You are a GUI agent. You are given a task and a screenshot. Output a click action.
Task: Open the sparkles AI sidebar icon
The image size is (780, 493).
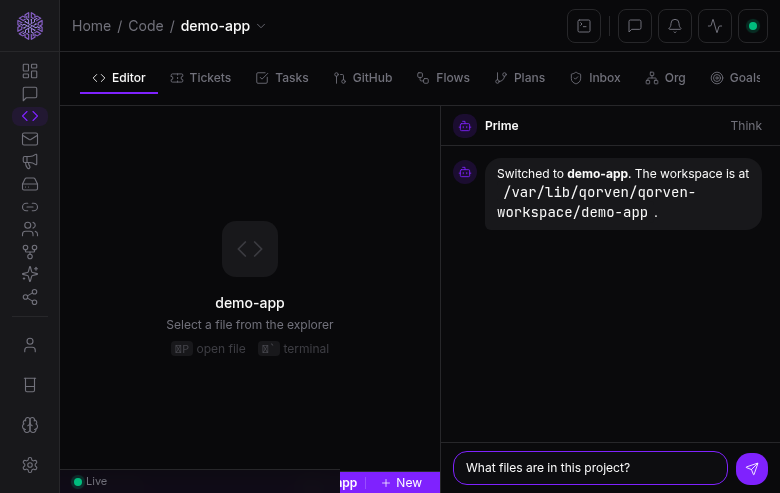[30, 274]
